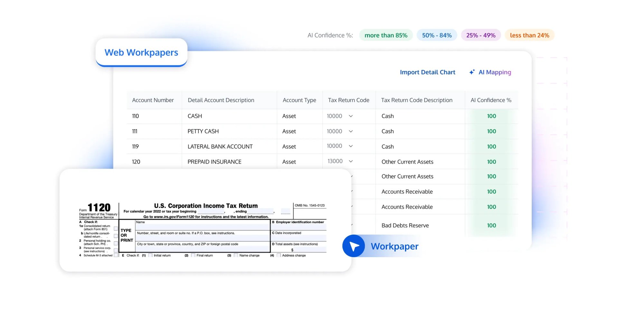Check the Address change checkbox

(x=278, y=255)
